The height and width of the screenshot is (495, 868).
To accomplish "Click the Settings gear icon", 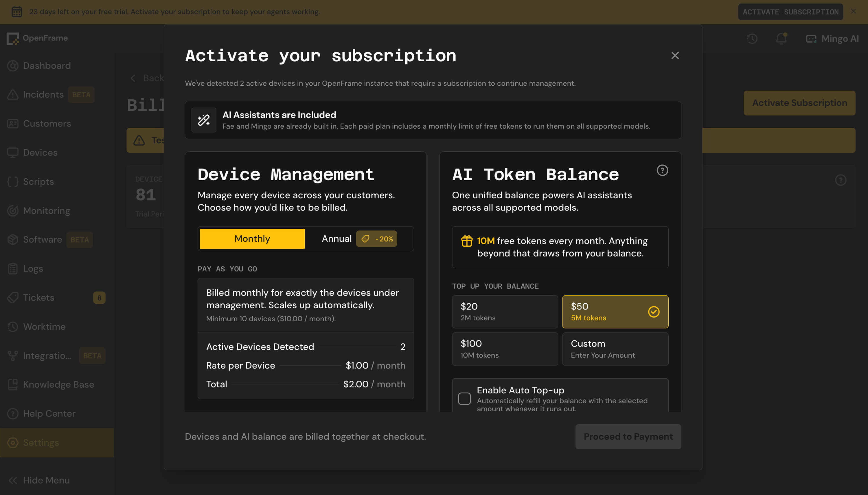I will (x=12, y=443).
